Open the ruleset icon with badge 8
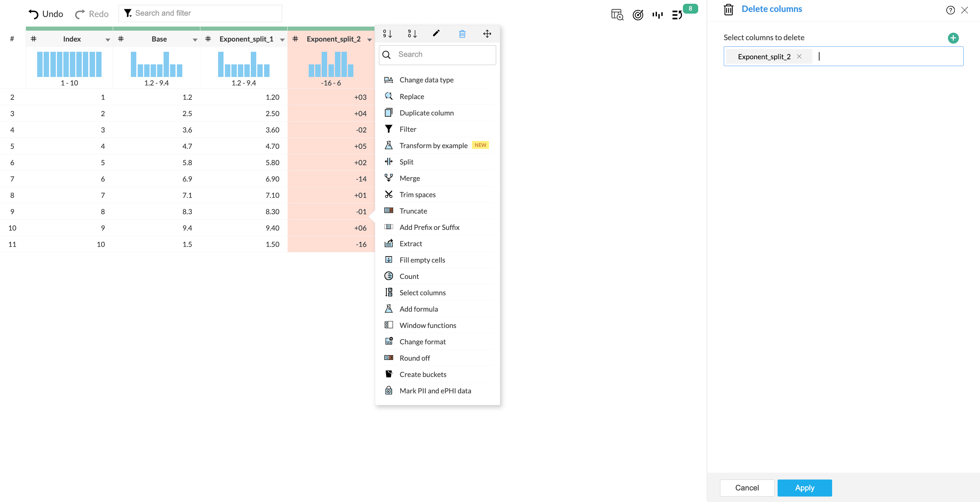This screenshot has height=502, width=980. [677, 15]
